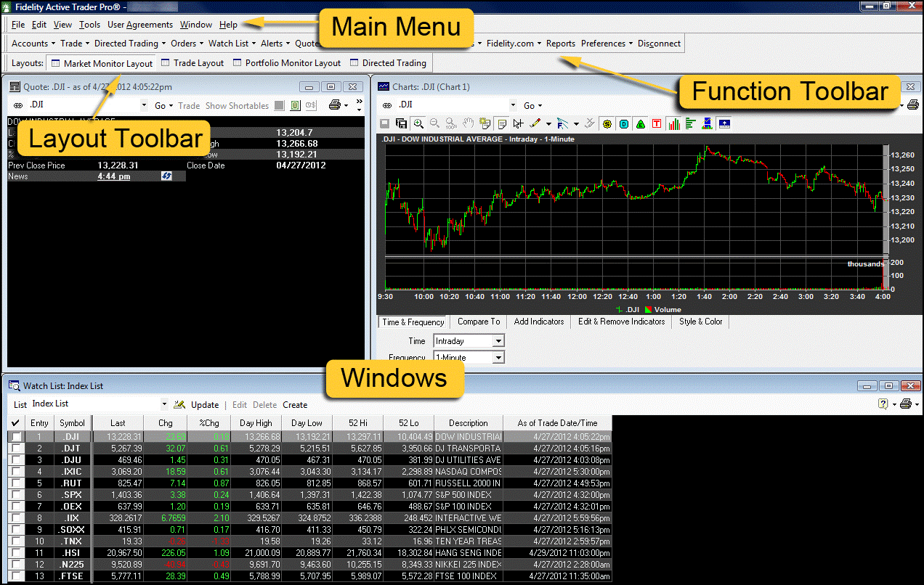The height and width of the screenshot is (585, 924).
Task: Click the red T chart icon
Action: click(657, 124)
